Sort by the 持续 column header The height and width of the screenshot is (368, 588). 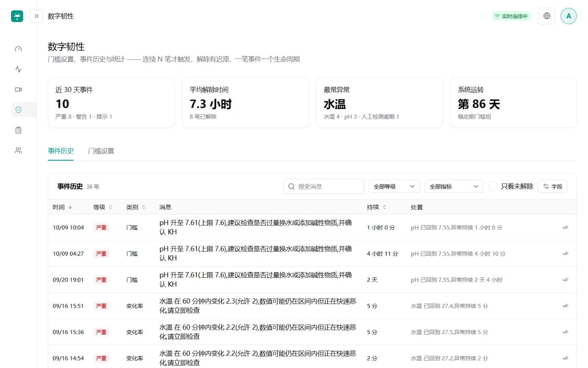[x=377, y=207]
